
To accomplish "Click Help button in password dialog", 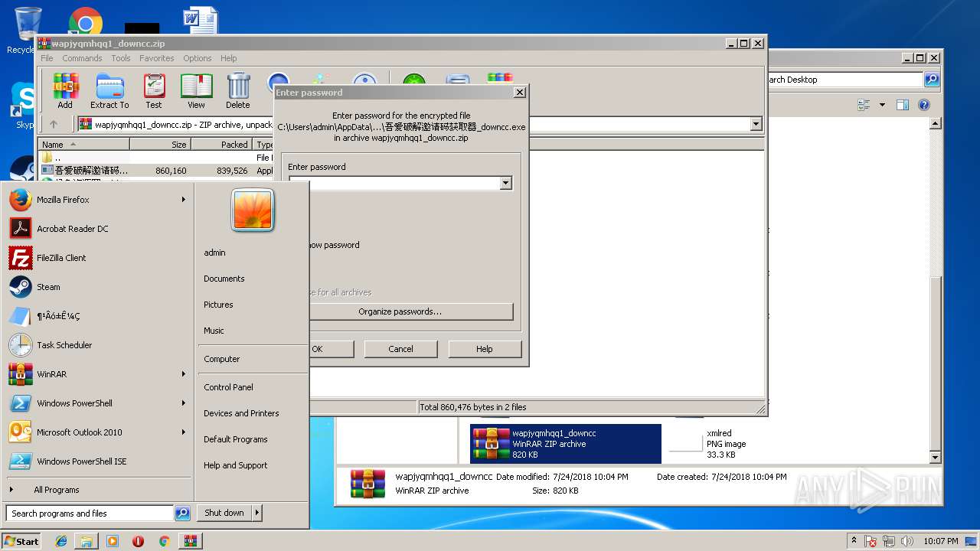I will coord(485,349).
